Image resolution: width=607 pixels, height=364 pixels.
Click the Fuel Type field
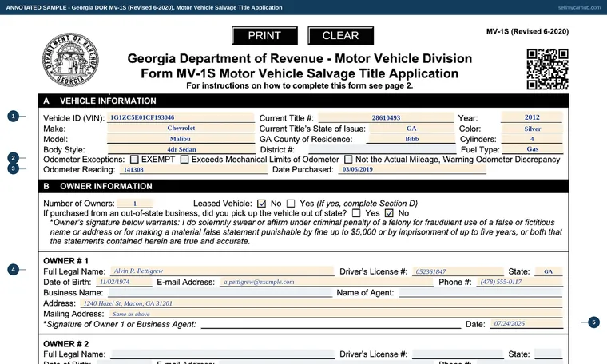(x=532, y=149)
